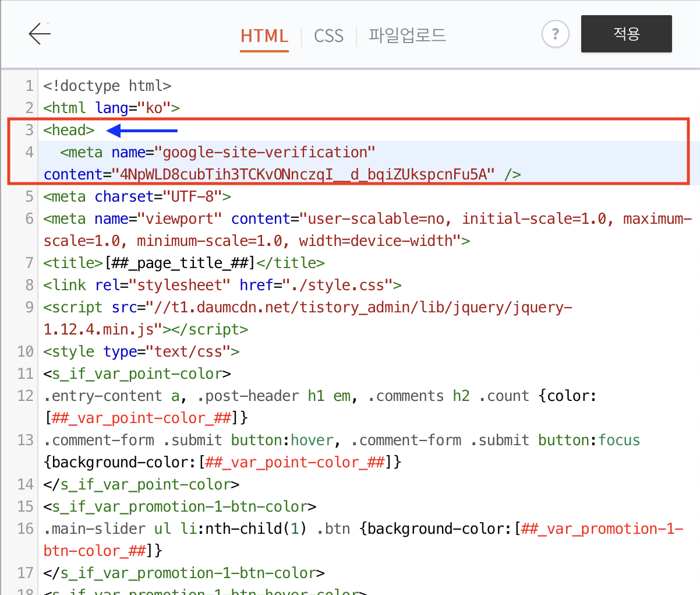Click the google-site-verification meta name value
The height and width of the screenshot is (595, 700).
click(265, 153)
